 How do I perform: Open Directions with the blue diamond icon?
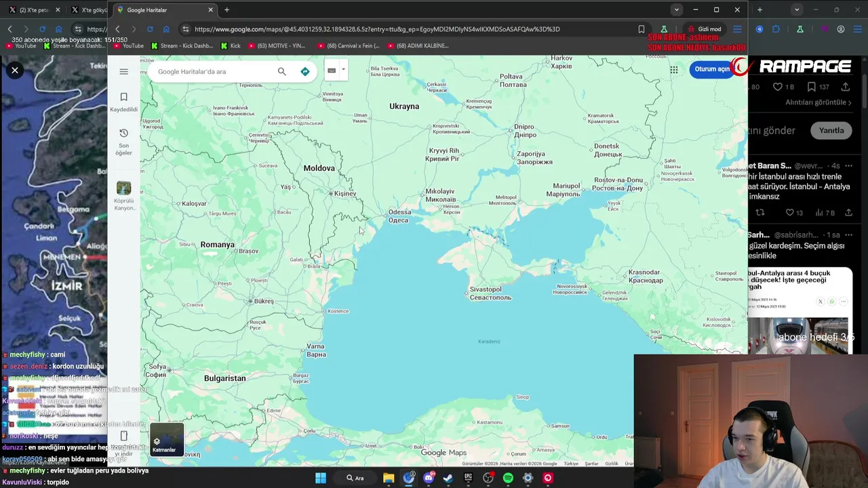pos(305,71)
